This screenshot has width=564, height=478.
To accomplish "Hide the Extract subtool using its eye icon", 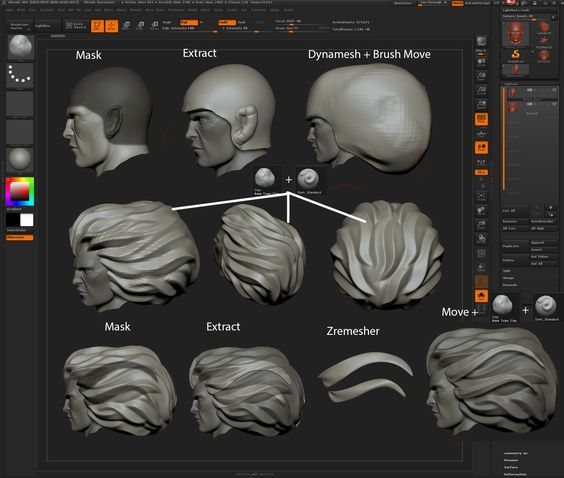I will point(554,104).
